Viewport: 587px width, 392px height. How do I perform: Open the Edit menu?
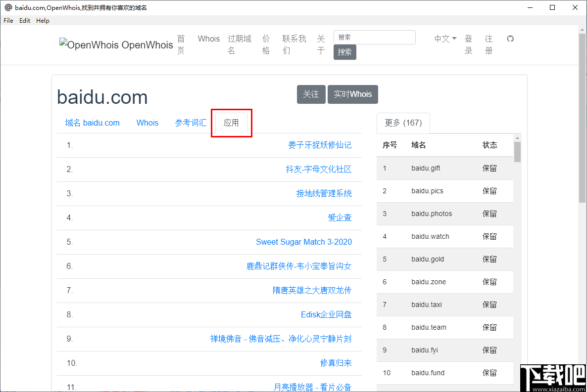(x=24, y=20)
